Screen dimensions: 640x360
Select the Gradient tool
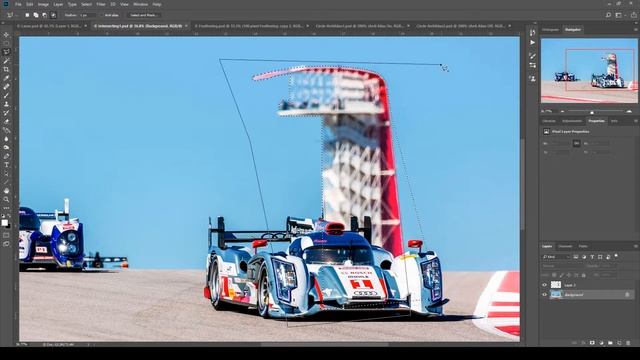tap(6, 131)
